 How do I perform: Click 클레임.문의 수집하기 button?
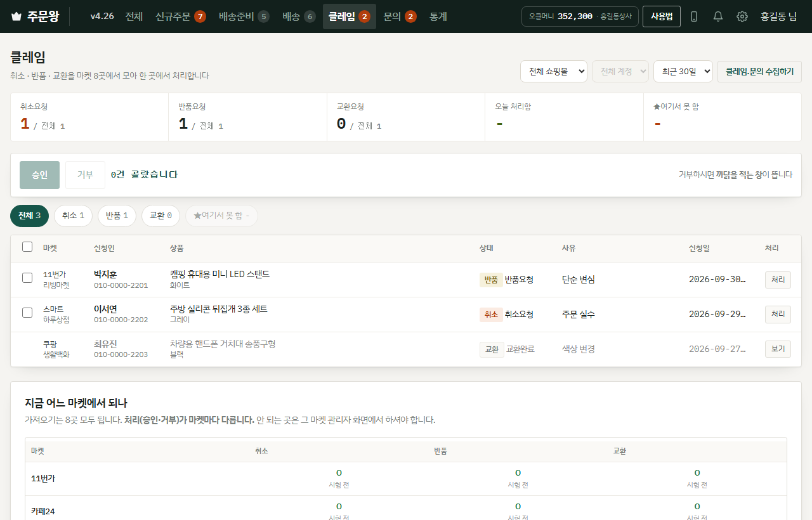(759, 72)
